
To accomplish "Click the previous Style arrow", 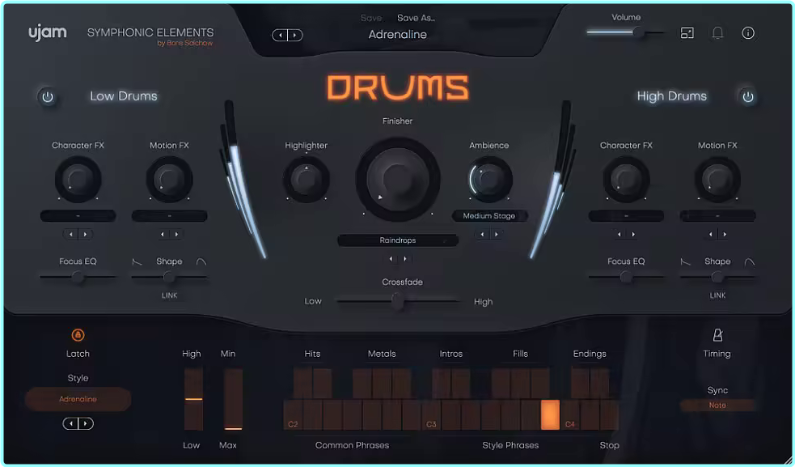I will point(71,423).
